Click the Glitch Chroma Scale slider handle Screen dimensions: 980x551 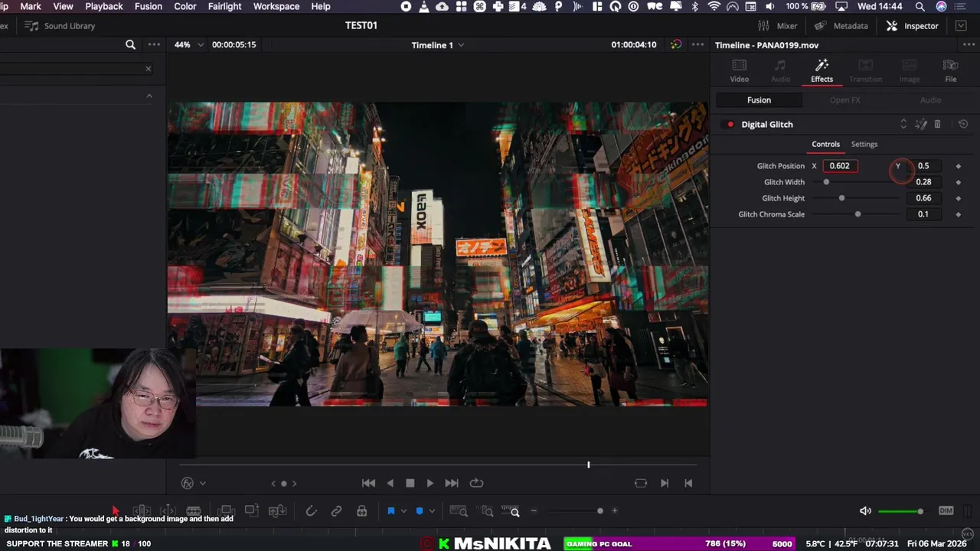click(x=857, y=214)
